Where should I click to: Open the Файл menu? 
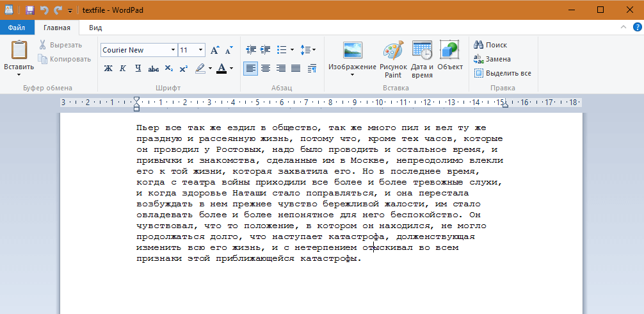point(17,28)
